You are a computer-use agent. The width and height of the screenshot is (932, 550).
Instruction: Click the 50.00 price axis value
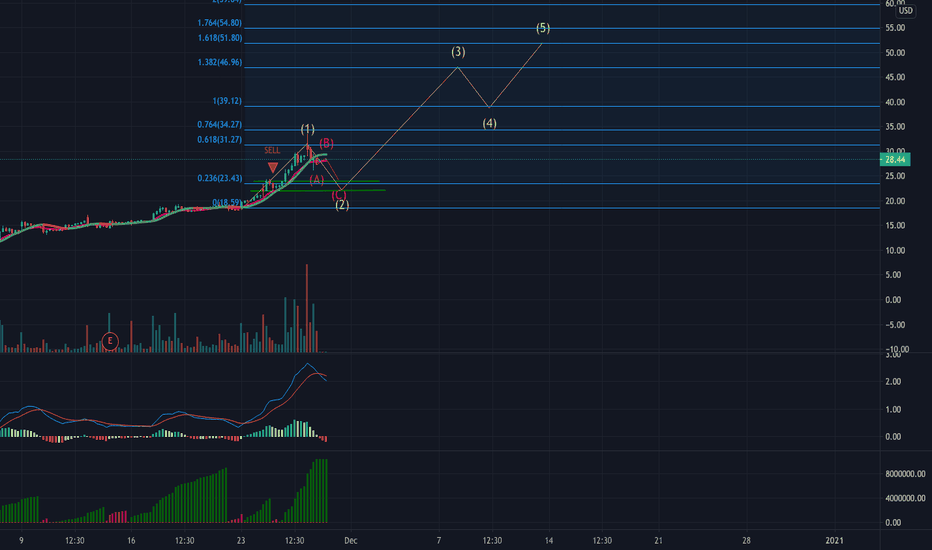point(895,53)
